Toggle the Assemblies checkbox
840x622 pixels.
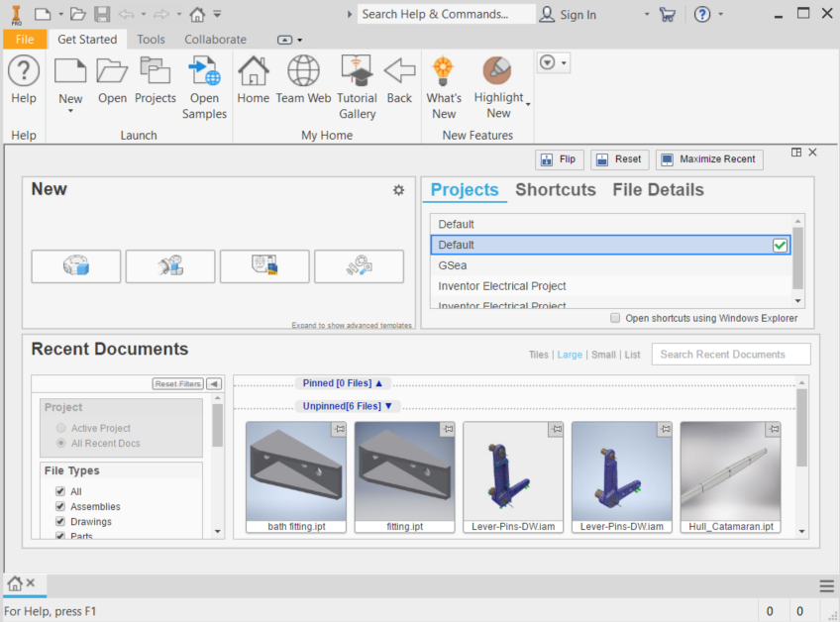(60, 506)
